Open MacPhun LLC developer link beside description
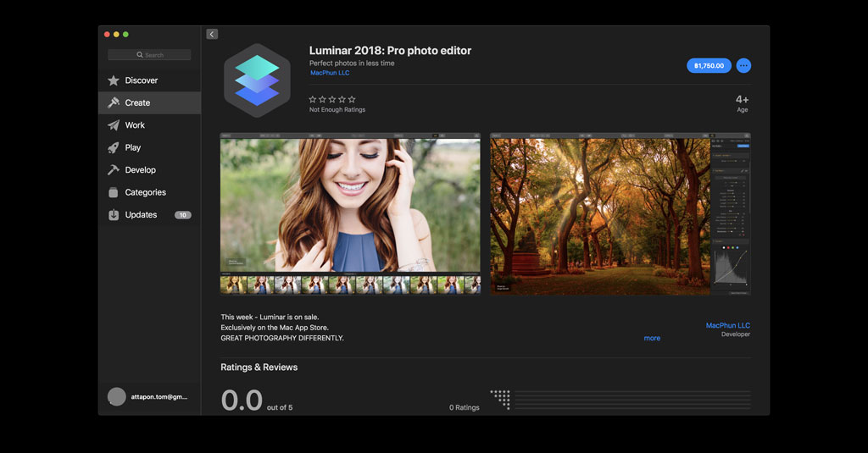 (727, 325)
